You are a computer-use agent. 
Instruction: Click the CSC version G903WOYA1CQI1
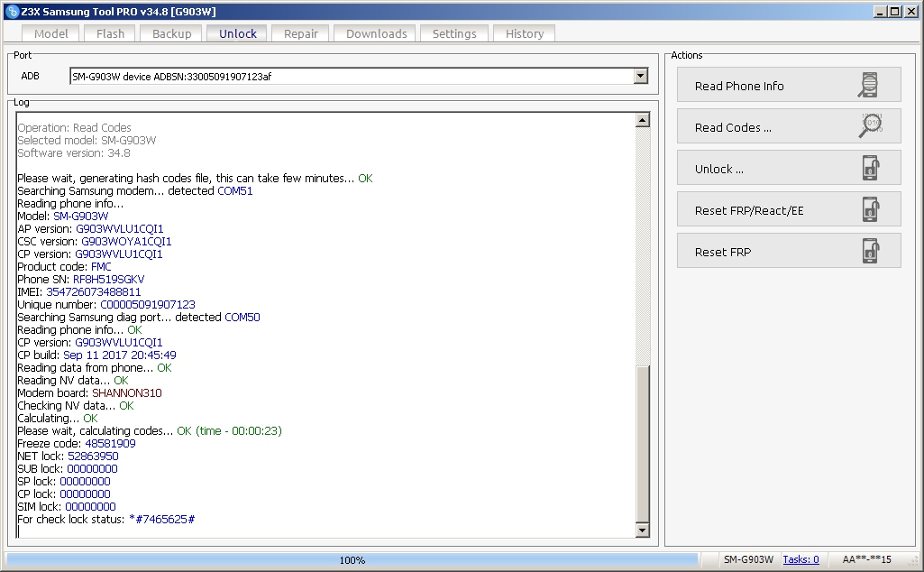126,242
